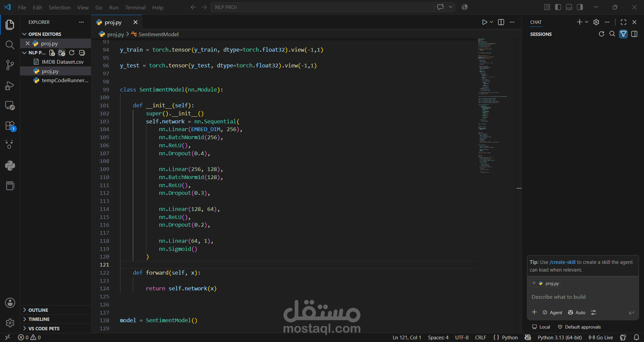Screen dimensions: 644x342
Task: Open Default approvals setting
Action: tap(579, 327)
